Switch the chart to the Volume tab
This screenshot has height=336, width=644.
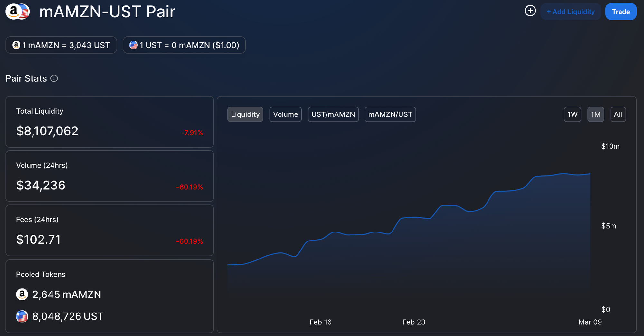click(x=286, y=114)
